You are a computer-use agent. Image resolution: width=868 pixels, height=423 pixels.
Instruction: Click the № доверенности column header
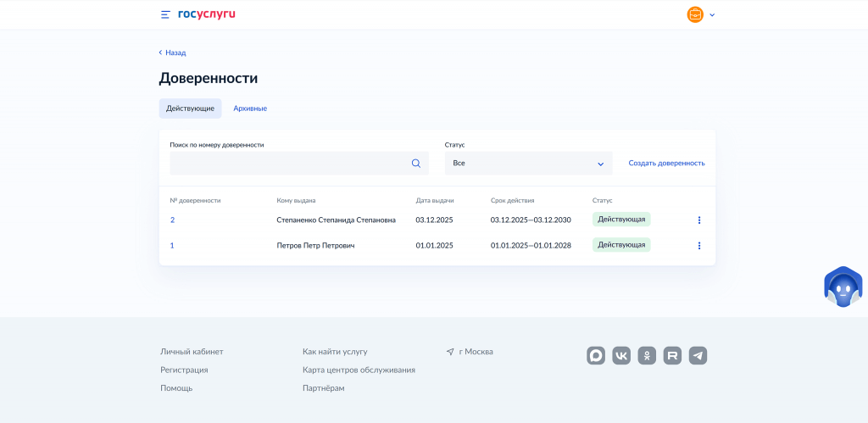tap(196, 200)
